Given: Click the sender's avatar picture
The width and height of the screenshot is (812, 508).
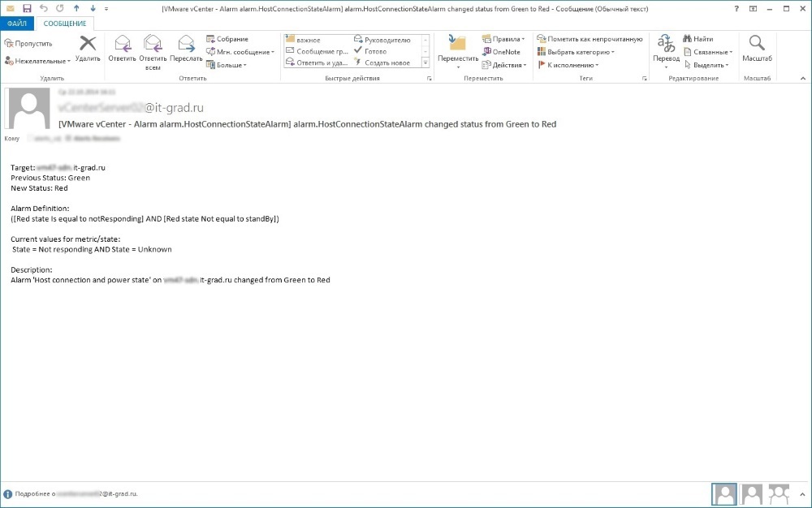Looking at the screenshot, I should click(29, 109).
